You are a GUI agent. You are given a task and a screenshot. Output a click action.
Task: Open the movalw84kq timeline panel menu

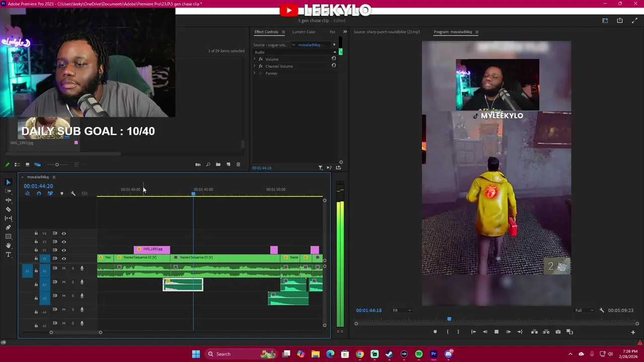(x=54, y=177)
